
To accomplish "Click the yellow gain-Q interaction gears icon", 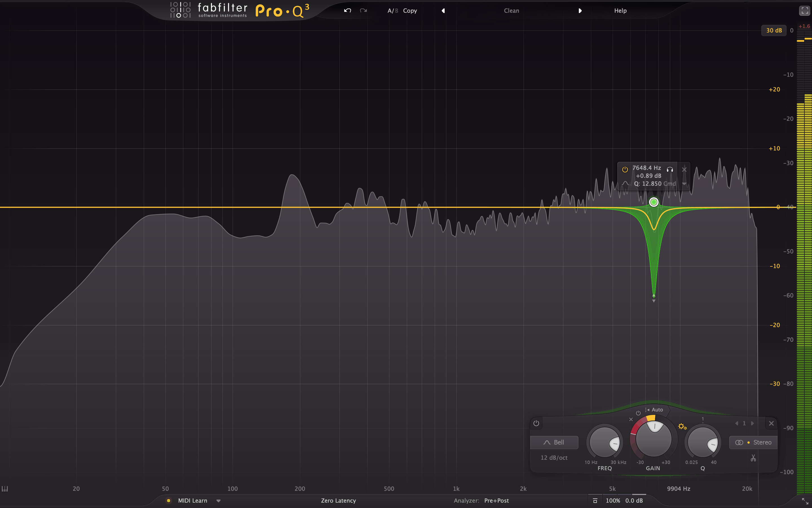I will [683, 427].
